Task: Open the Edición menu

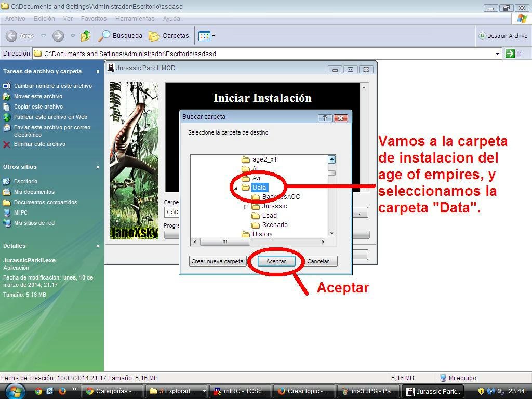Action: [44, 19]
